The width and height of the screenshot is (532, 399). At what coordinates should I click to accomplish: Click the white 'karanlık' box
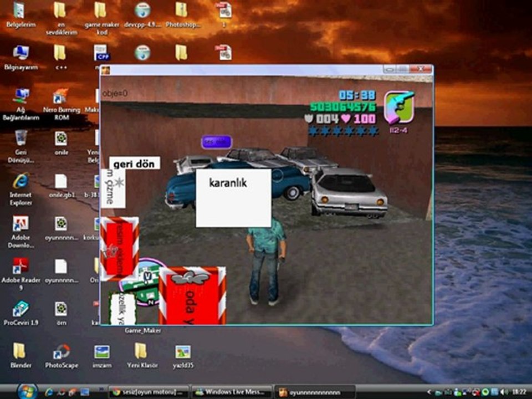click(x=233, y=198)
